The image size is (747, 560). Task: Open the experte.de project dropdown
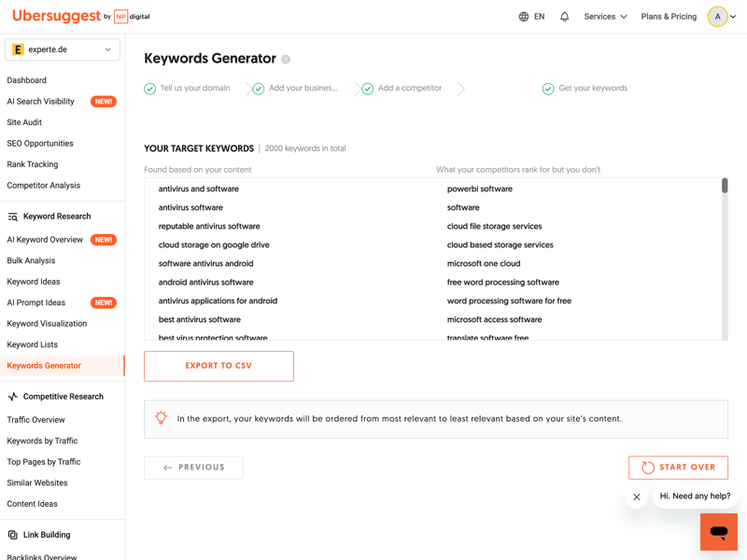[63, 49]
